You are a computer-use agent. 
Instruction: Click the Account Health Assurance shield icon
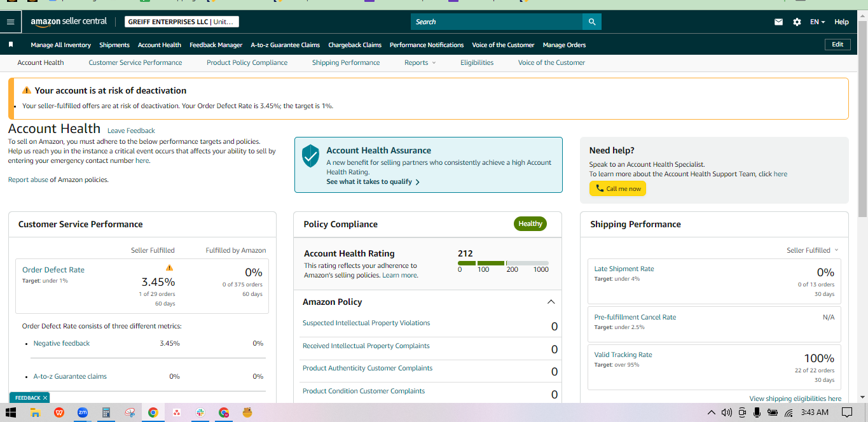click(310, 155)
